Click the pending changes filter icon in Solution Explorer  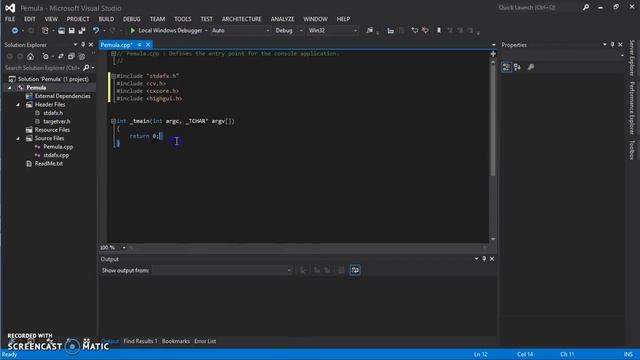45,56
